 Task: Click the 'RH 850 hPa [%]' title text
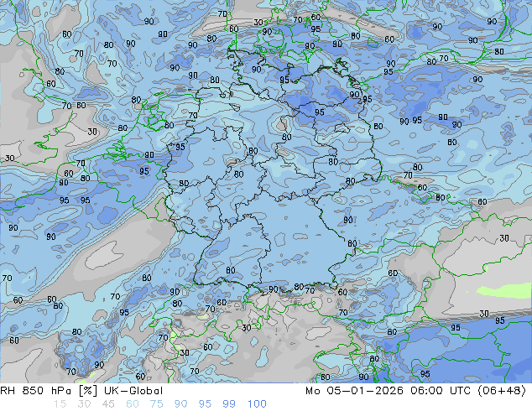49,391
